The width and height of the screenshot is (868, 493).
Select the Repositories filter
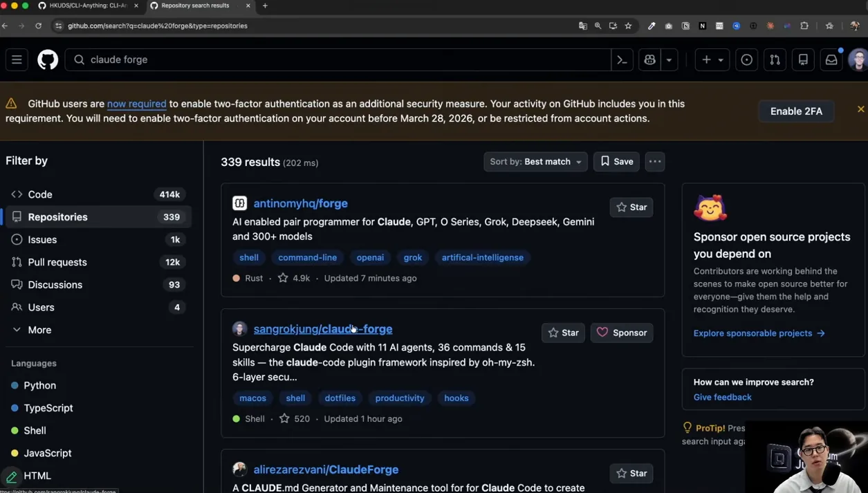point(98,217)
